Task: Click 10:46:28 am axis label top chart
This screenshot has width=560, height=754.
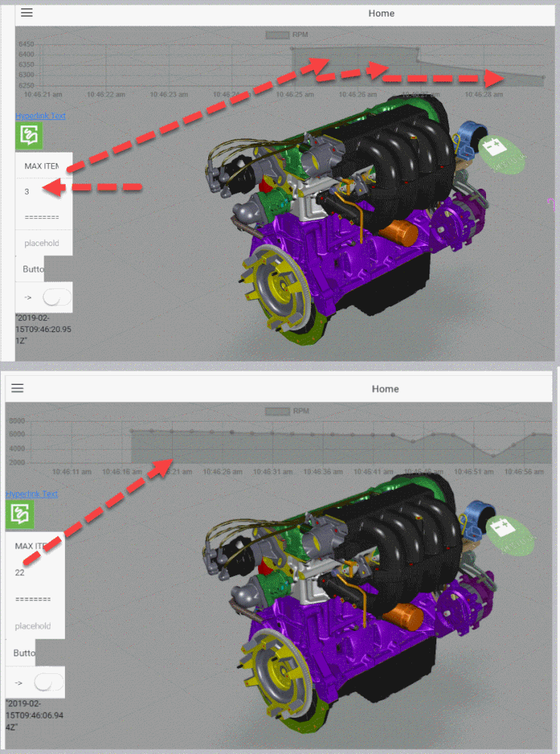Action: 484,94
